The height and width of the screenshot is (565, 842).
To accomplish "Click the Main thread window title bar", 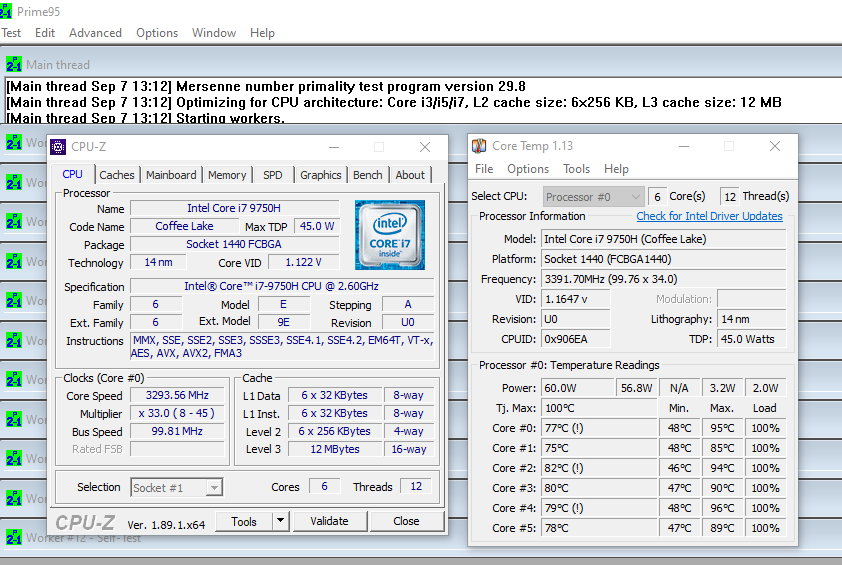I will pyautogui.click(x=421, y=64).
